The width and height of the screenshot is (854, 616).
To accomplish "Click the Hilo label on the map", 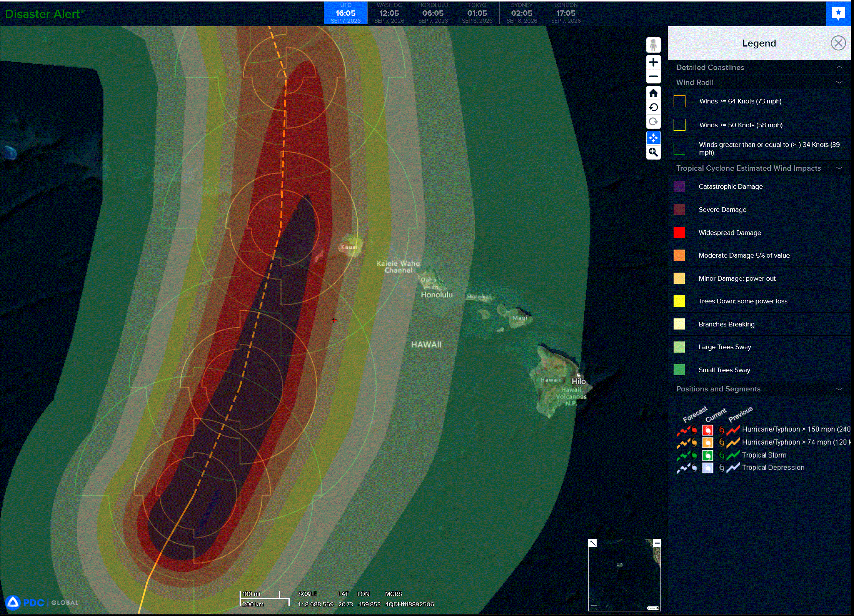I will click(579, 381).
